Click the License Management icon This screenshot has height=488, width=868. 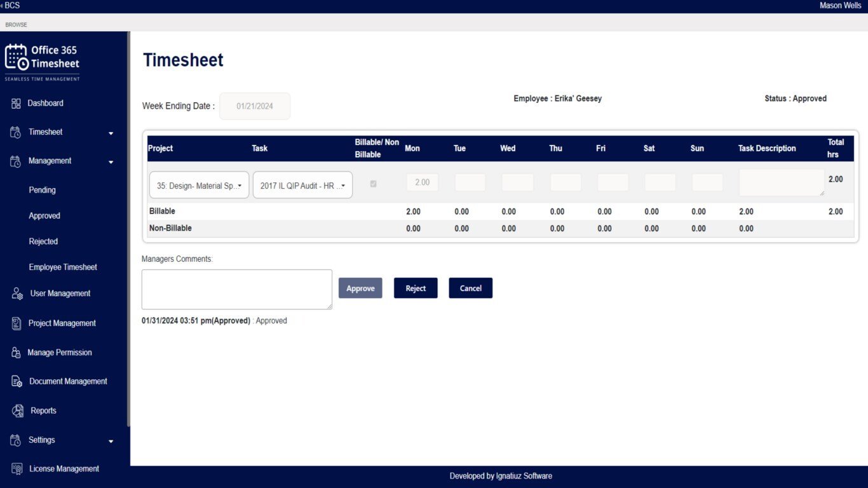(x=17, y=469)
